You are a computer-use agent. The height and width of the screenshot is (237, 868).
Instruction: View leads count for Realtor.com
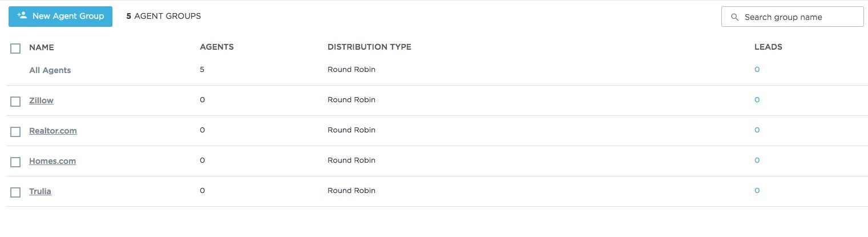click(x=757, y=130)
